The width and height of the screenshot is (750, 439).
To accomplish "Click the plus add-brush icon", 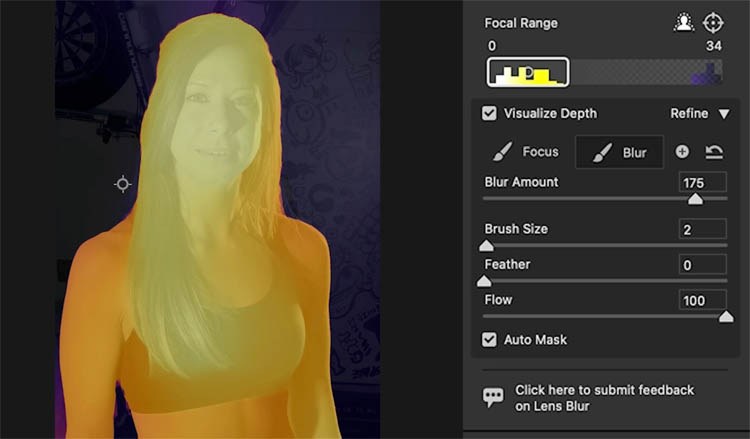I will (x=682, y=152).
